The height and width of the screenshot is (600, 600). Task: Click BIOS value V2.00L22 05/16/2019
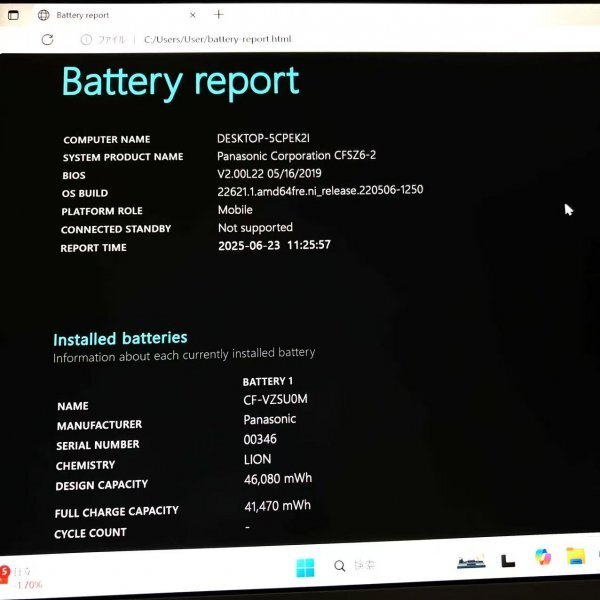269,174
